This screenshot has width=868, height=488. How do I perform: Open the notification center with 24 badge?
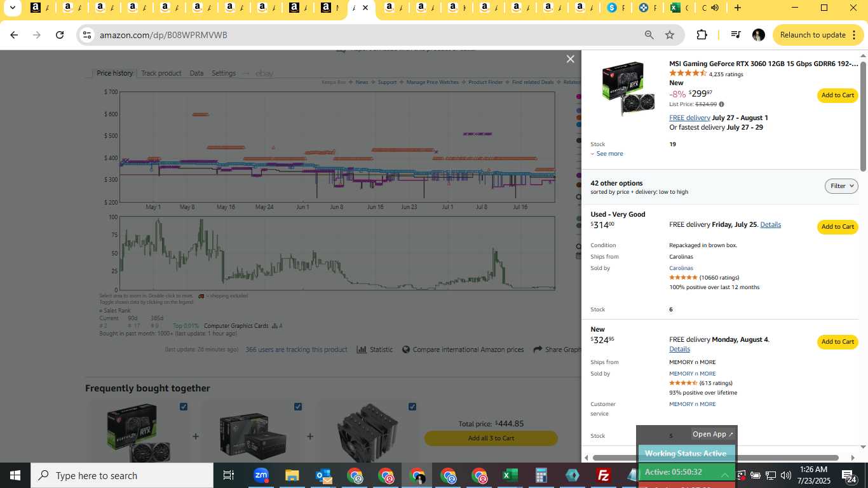click(x=849, y=475)
